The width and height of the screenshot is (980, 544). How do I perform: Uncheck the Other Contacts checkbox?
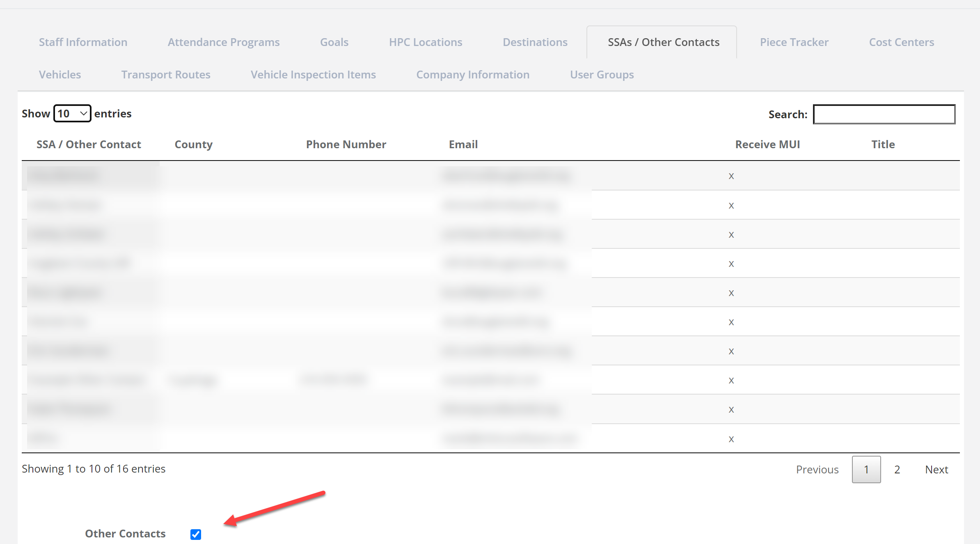[x=195, y=534]
